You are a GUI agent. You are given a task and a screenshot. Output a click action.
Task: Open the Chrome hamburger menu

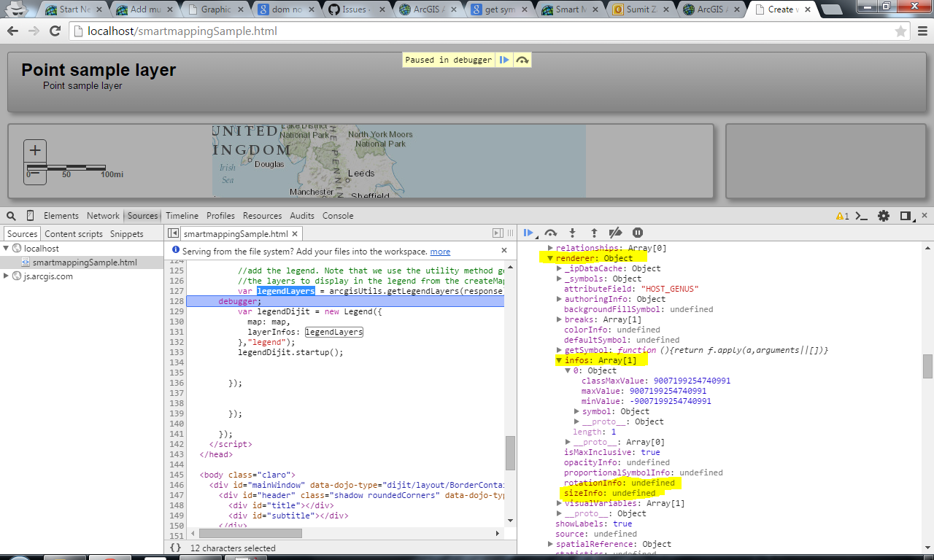tap(922, 31)
